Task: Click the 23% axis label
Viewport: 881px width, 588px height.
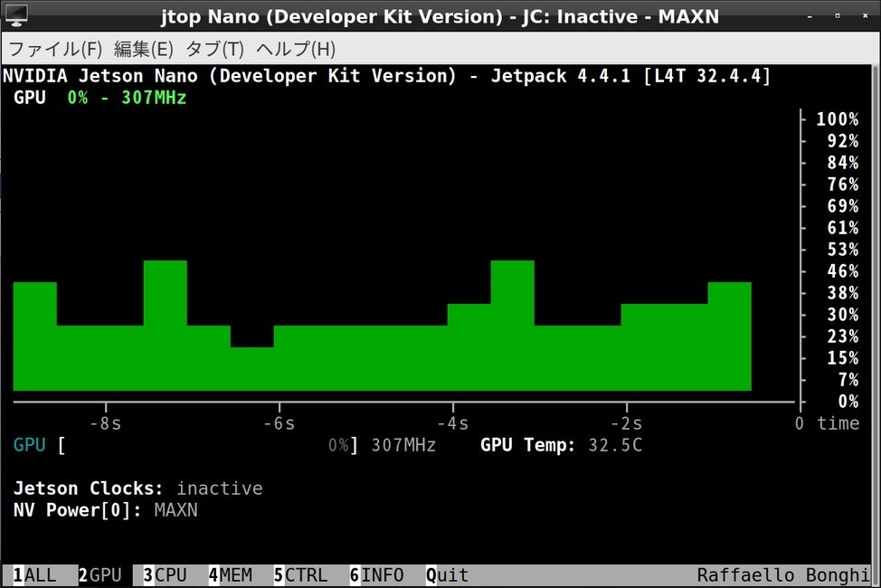Action: click(x=843, y=337)
